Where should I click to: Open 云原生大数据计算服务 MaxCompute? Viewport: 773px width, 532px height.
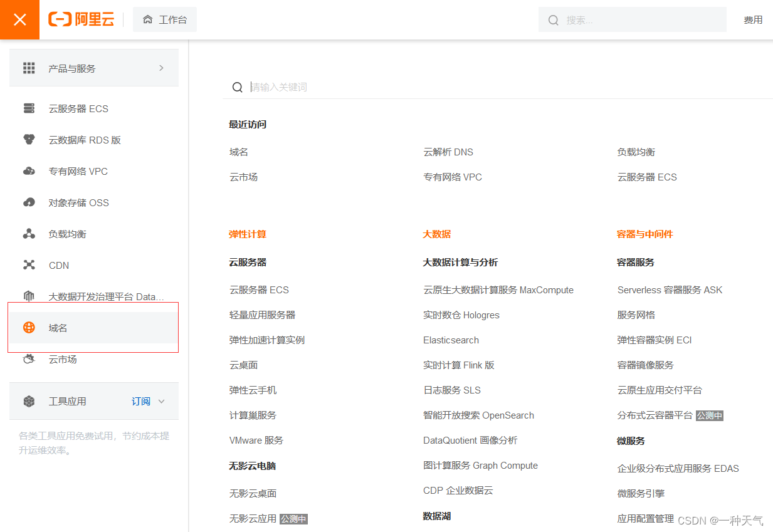tap(498, 289)
